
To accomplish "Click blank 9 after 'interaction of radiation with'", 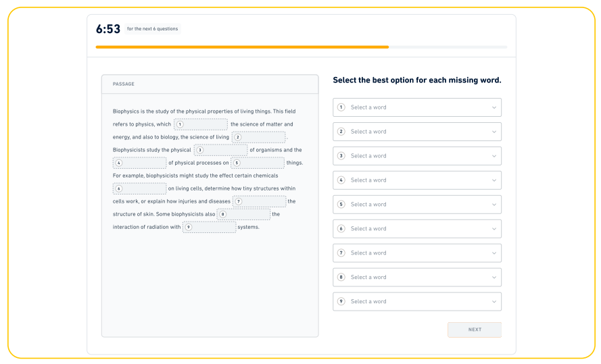I will pyautogui.click(x=210, y=227).
